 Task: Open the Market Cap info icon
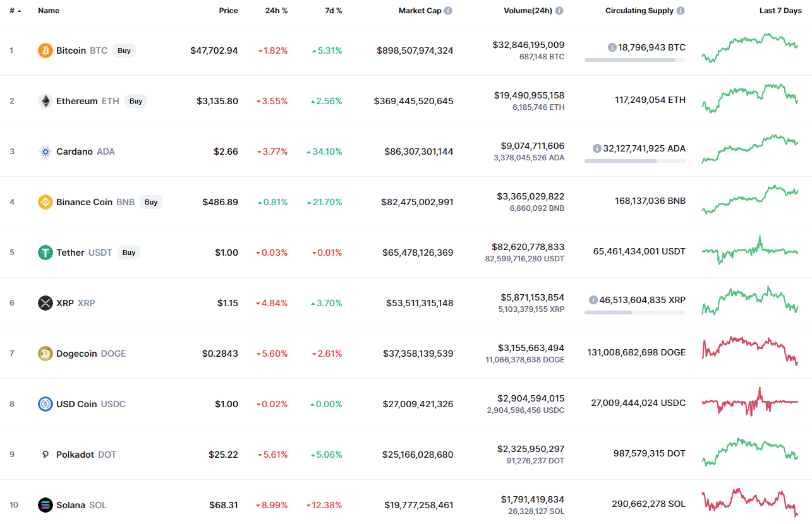point(448,11)
